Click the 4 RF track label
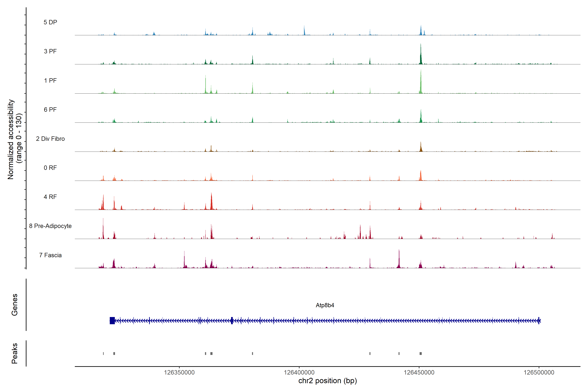588x392 pixels. coord(50,197)
